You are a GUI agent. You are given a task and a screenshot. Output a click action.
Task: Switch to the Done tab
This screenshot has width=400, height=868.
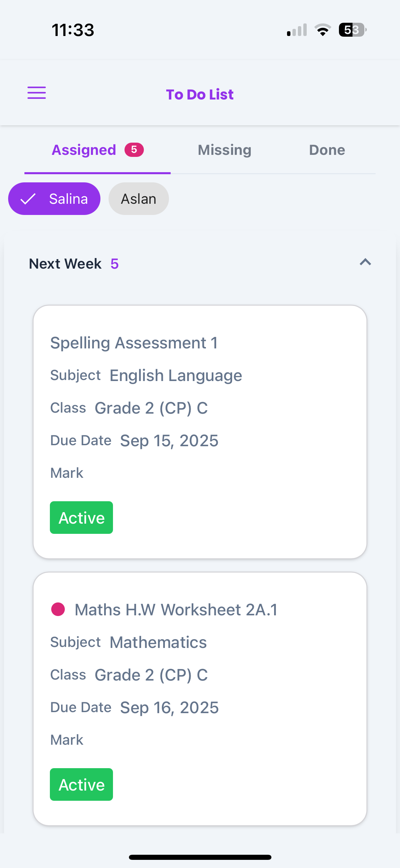click(327, 150)
